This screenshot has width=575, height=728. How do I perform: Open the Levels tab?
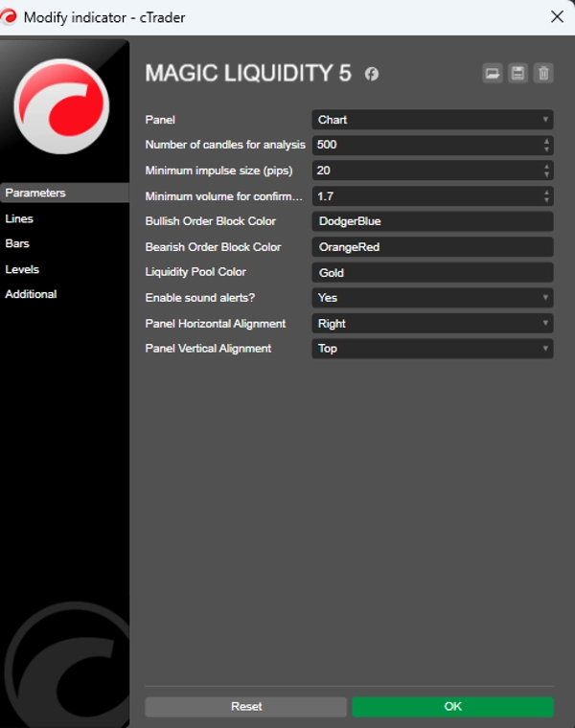point(22,269)
